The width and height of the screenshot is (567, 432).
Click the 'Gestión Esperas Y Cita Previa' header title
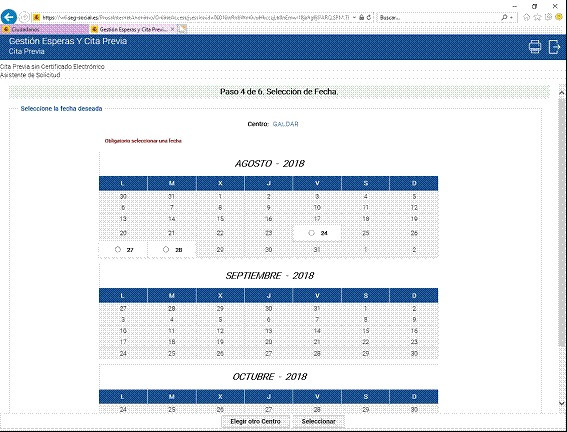pyautogui.click(x=68, y=41)
